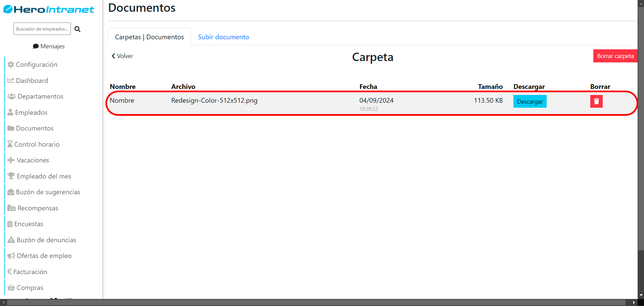Focus the Buscador de empleados search field
Viewport: 644px width, 306px height.
tap(42, 29)
